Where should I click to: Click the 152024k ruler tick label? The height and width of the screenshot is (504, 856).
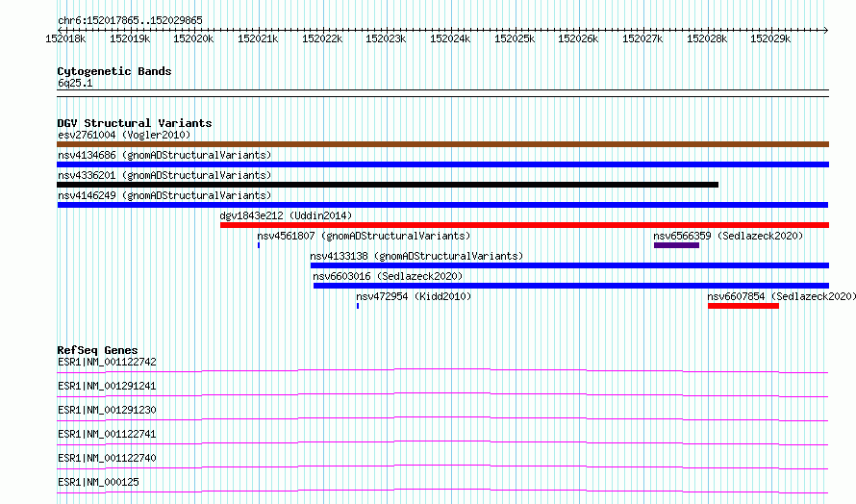450,38
